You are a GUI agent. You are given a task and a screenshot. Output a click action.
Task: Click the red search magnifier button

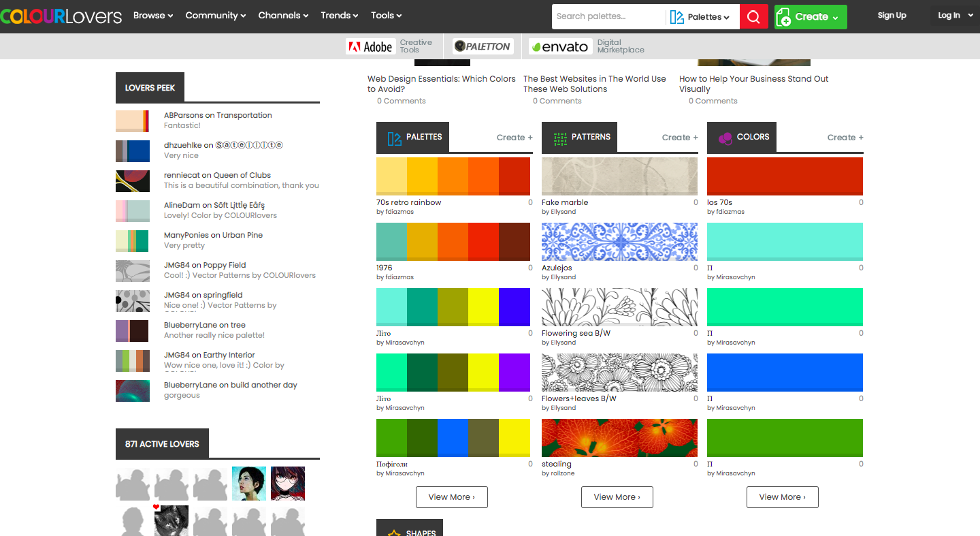point(753,16)
